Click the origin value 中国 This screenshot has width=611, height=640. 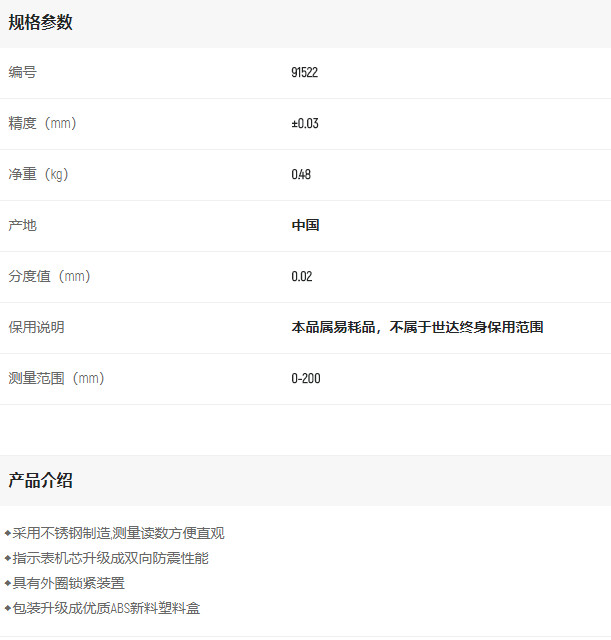coord(305,226)
